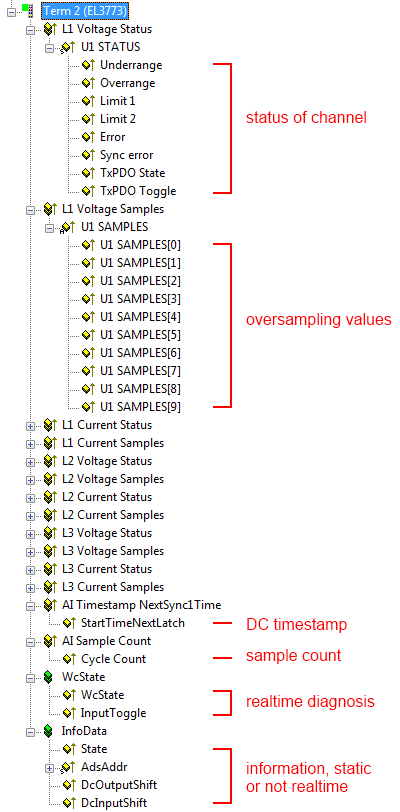Select the U1 SAMPLES[2] entry

[x=140, y=281]
